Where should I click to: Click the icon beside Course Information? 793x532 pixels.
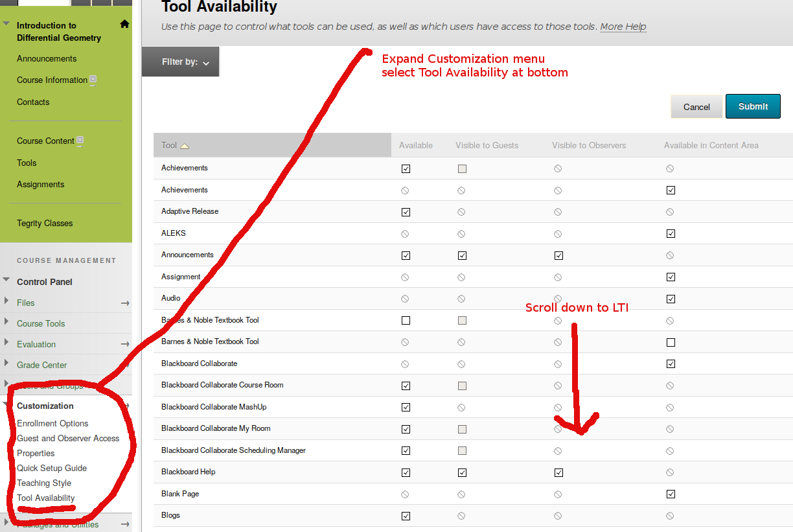click(x=93, y=80)
